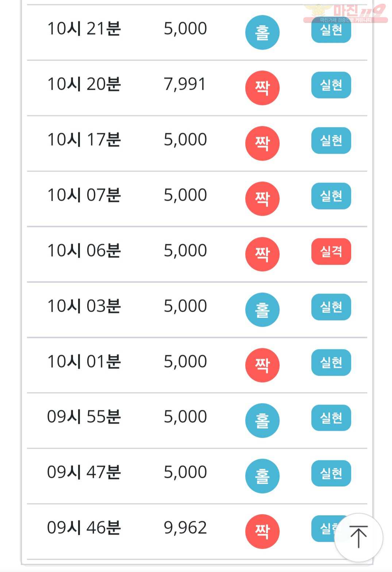Screen dimensions: 392x572
Task: Tap the 짝 badge in 10시 07분 row
Action: [262, 199]
